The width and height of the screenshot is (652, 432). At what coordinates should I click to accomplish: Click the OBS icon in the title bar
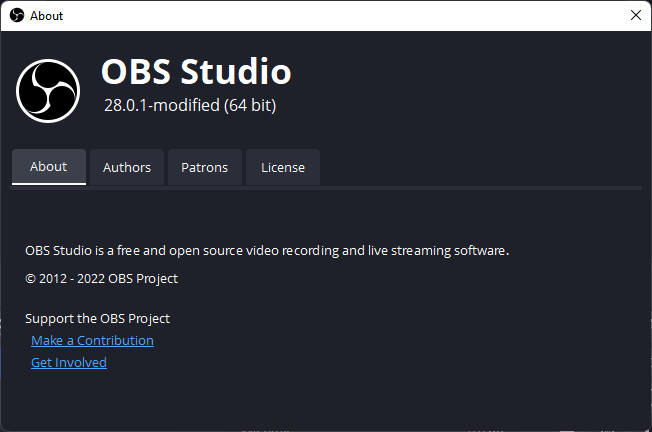(17, 15)
